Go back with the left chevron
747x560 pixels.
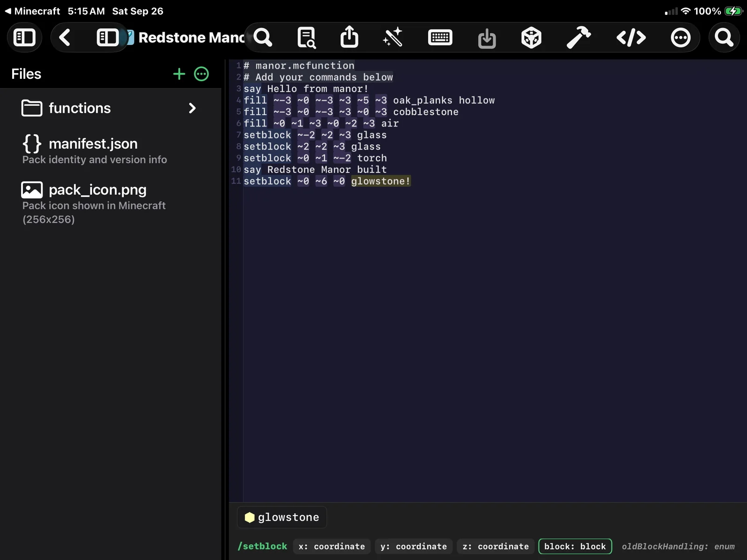(x=64, y=37)
